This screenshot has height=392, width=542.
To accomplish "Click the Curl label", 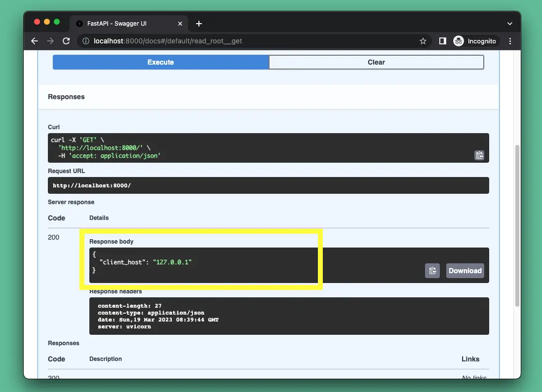I will (54, 127).
